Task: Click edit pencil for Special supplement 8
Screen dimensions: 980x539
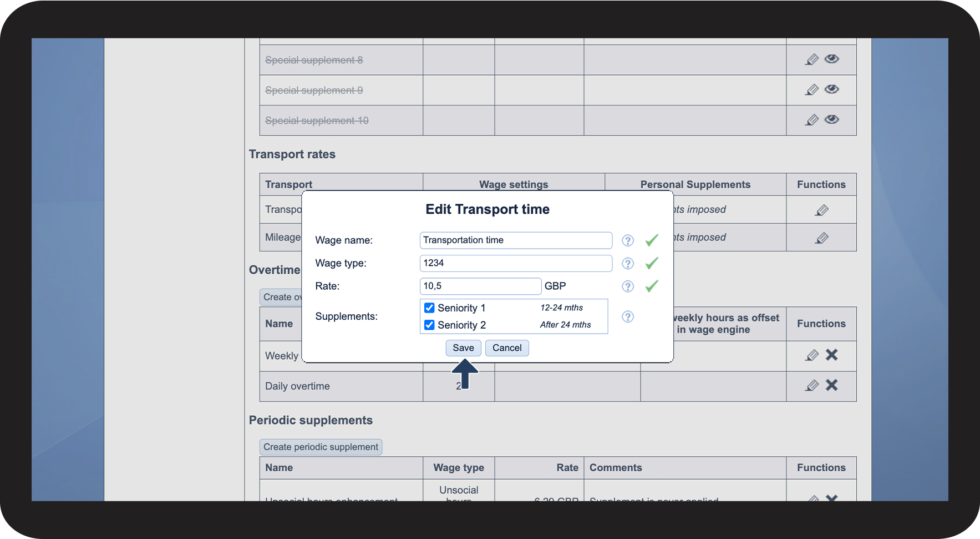Action: point(811,60)
